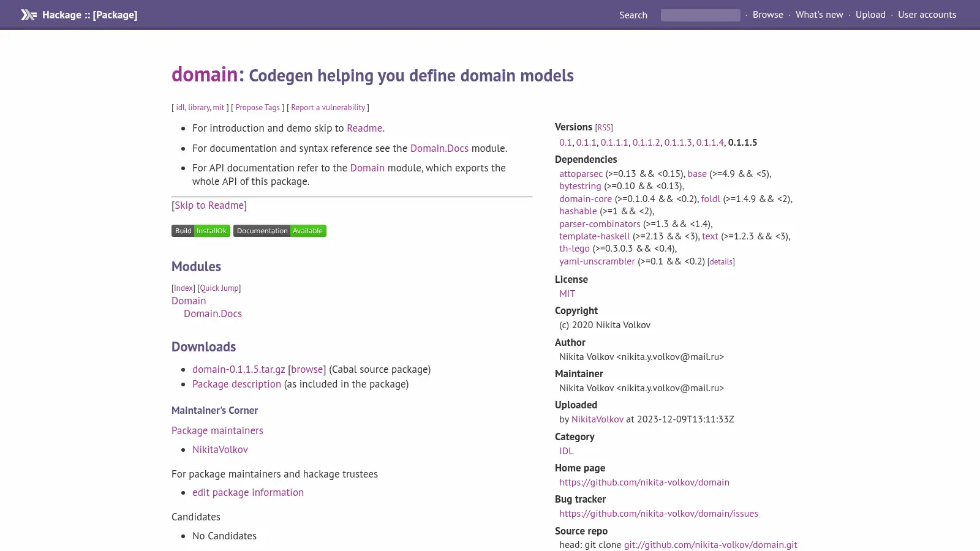Open the library tag link

click(198, 108)
